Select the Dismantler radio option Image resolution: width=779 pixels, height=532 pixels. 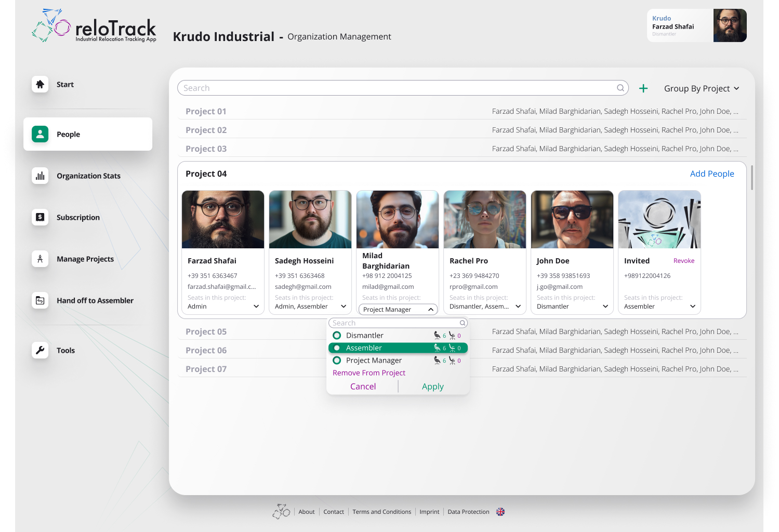pos(337,336)
